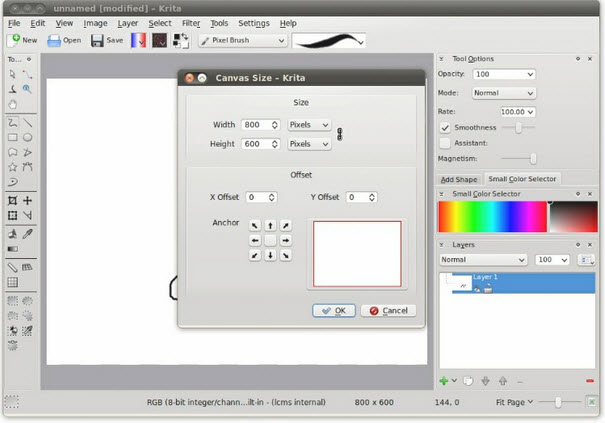The height and width of the screenshot is (423, 605).
Task: Duplicate layer using the copy icon
Action: coord(468,381)
